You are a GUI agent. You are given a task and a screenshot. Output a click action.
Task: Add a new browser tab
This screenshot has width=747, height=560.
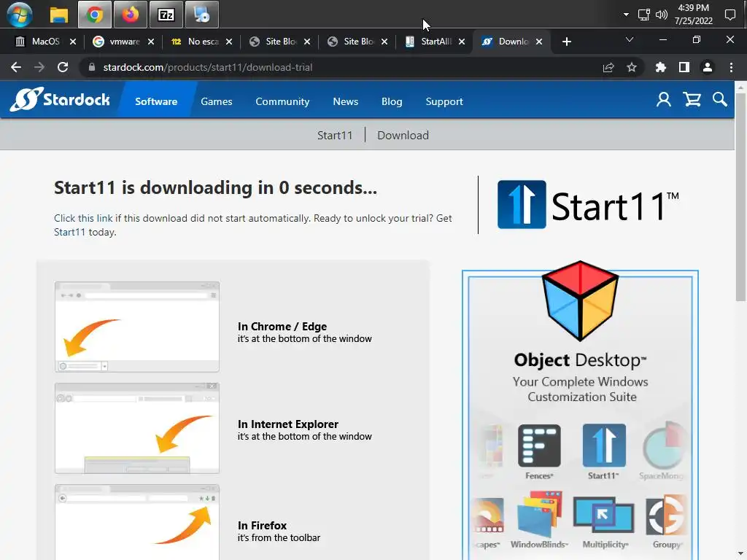point(566,42)
